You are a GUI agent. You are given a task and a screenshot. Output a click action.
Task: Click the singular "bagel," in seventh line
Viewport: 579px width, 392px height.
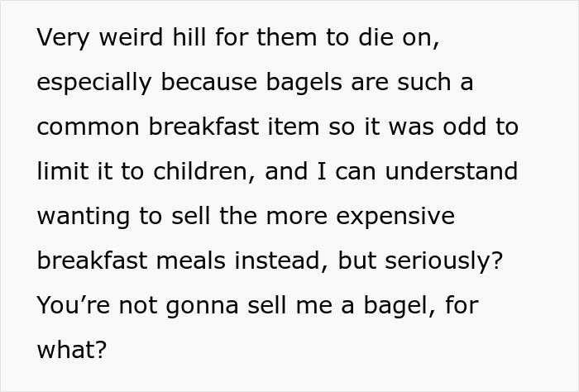391,305
